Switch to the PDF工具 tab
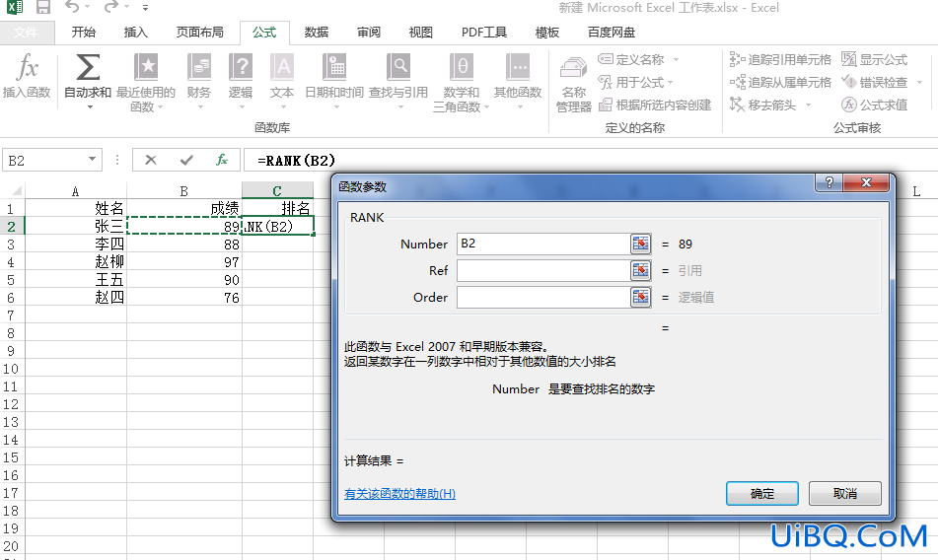The height and width of the screenshot is (560, 938). tap(484, 33)
